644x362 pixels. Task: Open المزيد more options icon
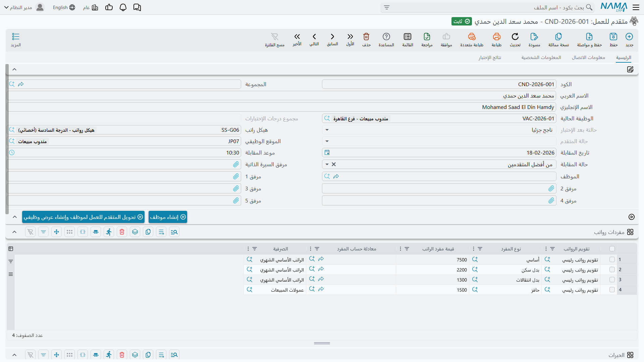(x=16, y=37)
